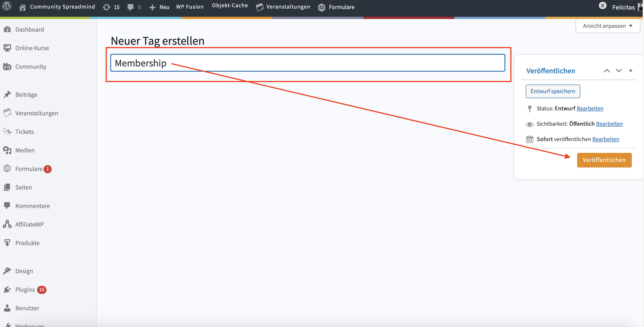Click the Dashboard gauge icon in sidebar
644x327 pixels.
(7, 29)
